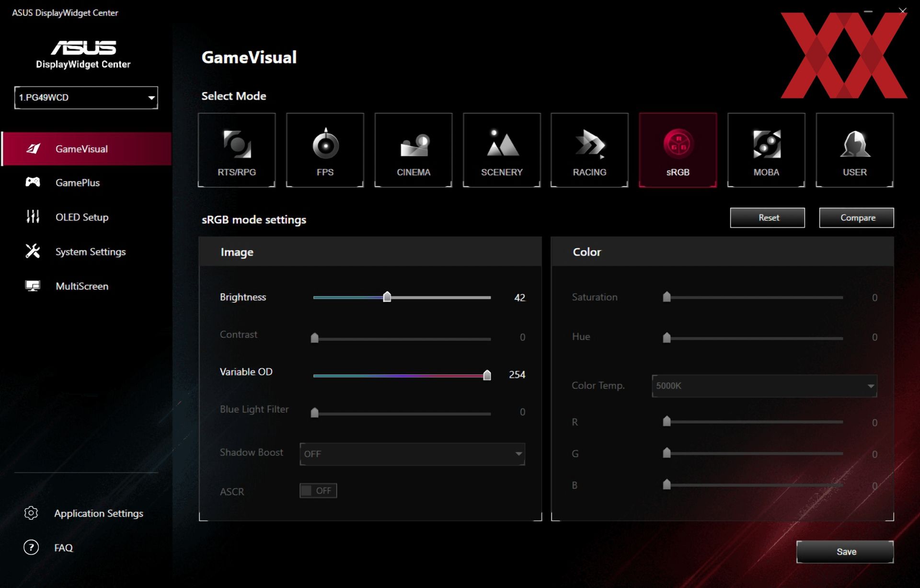Click the G color slider handle
920x588 pixels.
(667, 452)
